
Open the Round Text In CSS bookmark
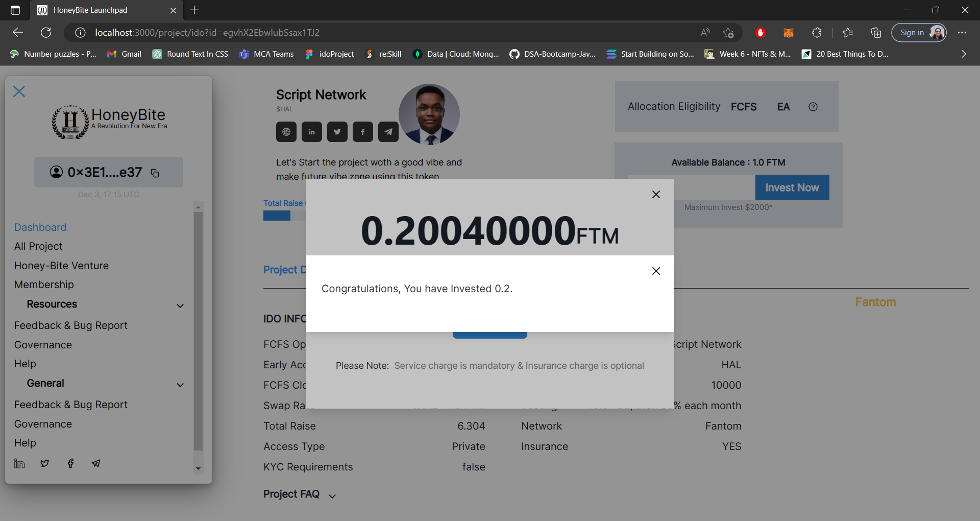pyautogui.click(x=190, y=54)
